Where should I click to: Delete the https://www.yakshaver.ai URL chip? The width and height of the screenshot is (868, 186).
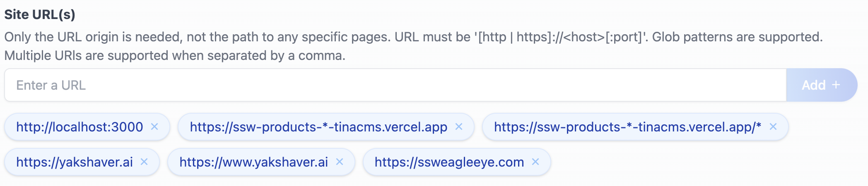(340, 162)
